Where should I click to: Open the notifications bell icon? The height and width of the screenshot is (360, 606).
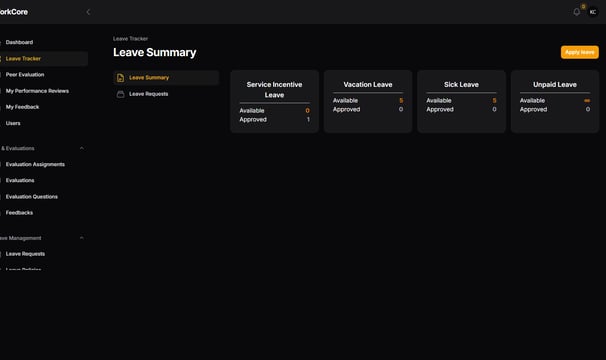coord(576,12)
